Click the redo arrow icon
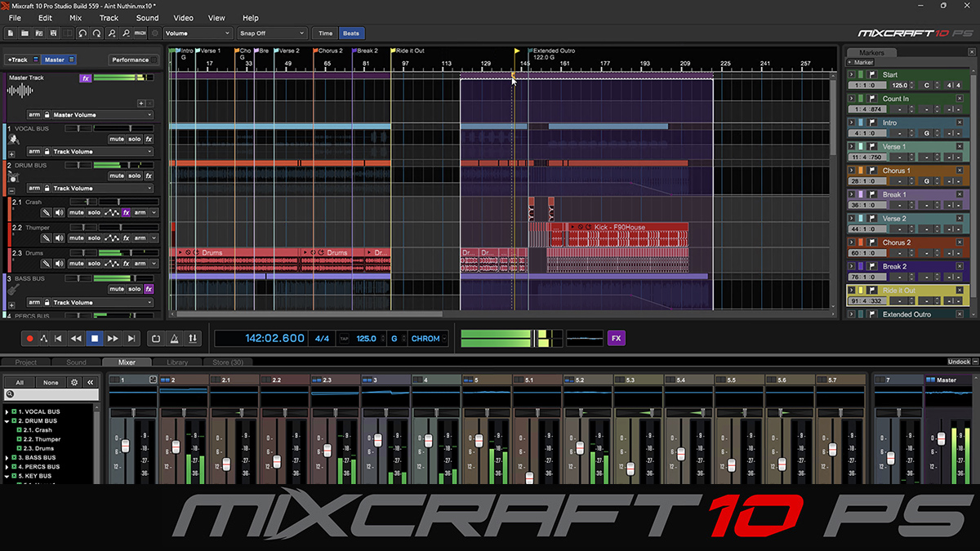980x551 pixels. click(97, 33)
